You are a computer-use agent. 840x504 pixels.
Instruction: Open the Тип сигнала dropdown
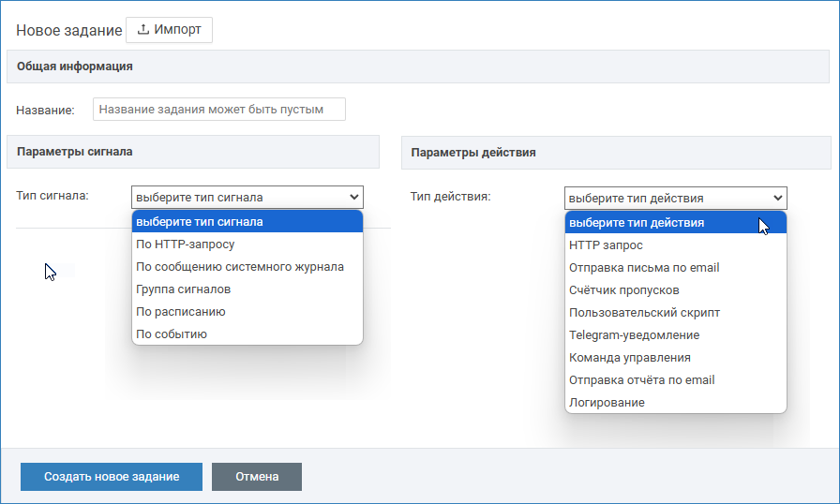tap(247, 198)
